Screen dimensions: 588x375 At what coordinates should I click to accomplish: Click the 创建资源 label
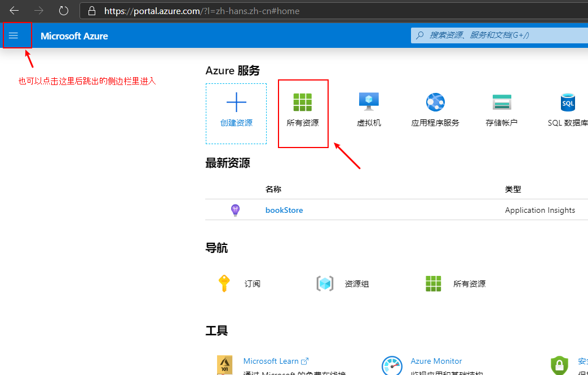(x=236, y=123)
